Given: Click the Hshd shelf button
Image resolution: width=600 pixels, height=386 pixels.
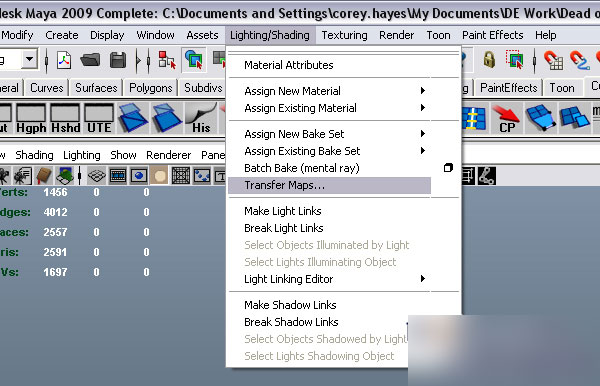Looking at the screenshot, I should click(65, 119).
